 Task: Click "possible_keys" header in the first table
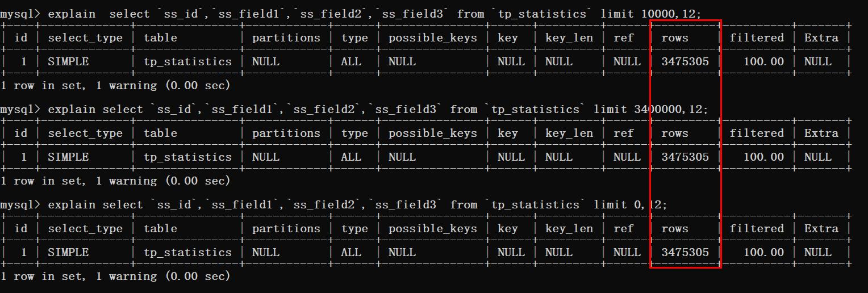[x=432, y=38]
